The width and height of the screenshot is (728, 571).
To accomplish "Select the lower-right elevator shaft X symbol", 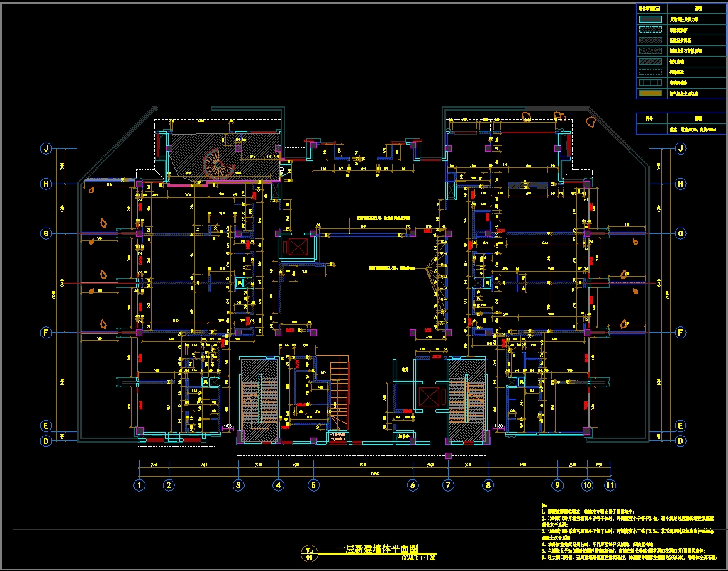I will [430, 395].
